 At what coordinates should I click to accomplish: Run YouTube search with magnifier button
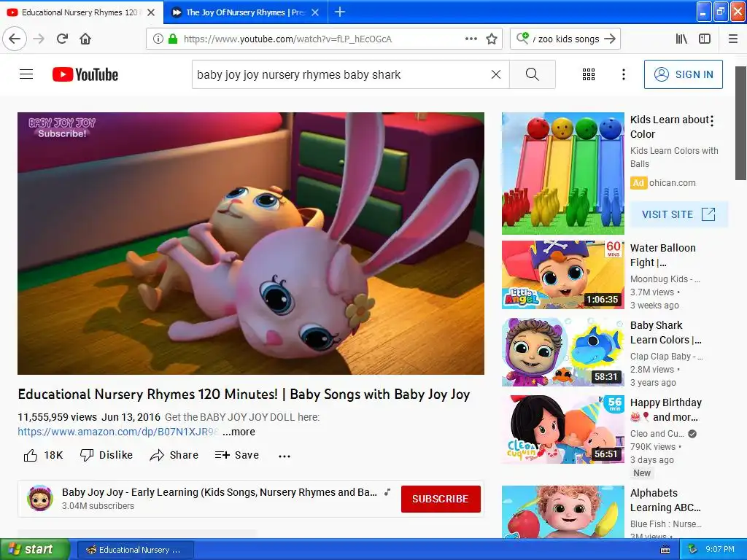click(x=533, y=74)
